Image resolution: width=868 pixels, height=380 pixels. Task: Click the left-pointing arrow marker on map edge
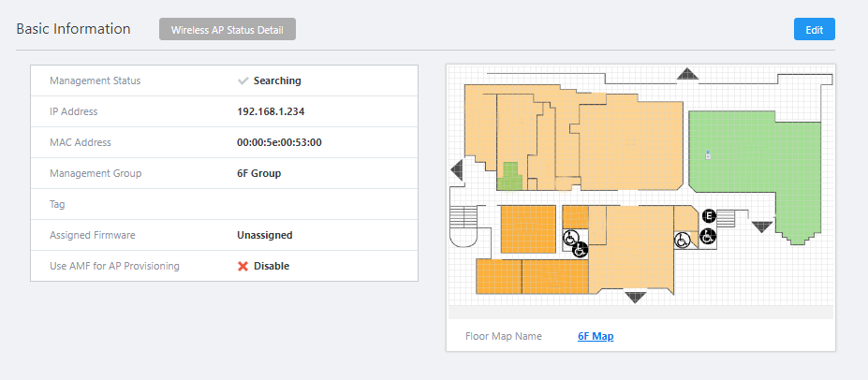(457, 169)
